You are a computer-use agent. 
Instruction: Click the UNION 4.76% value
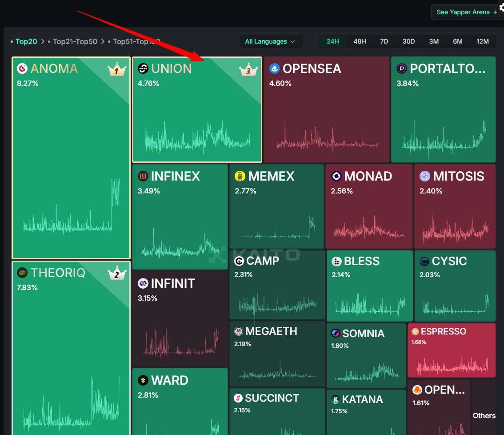click(148, 83)
